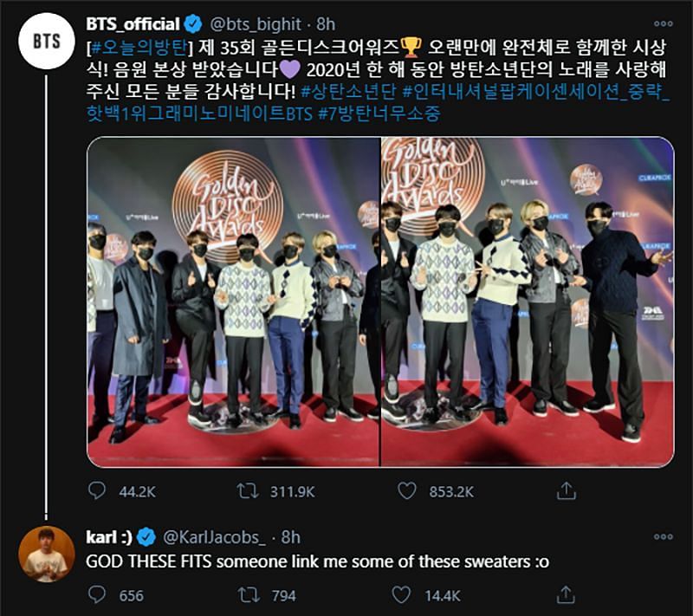Share the BTS_official tweet
Screen dimensions: 693x616
coord(567,491)
